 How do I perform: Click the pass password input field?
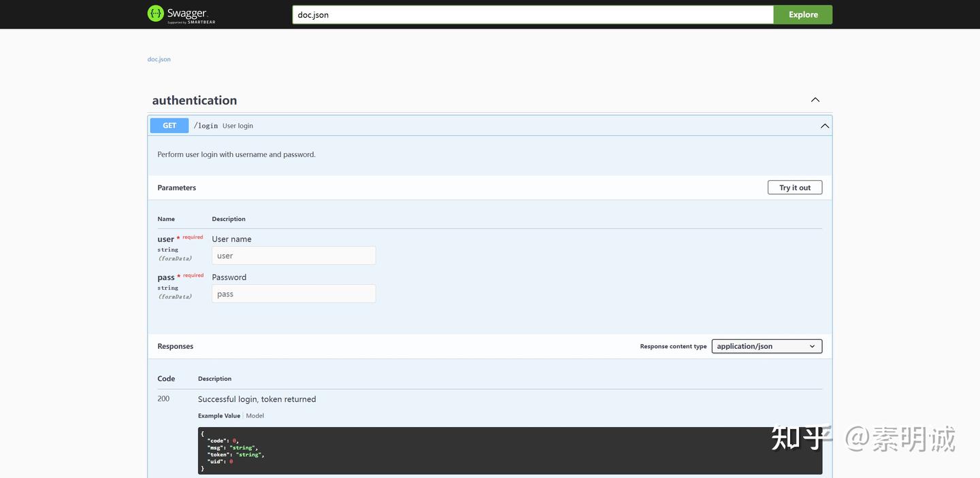click(x=294, y=294)
